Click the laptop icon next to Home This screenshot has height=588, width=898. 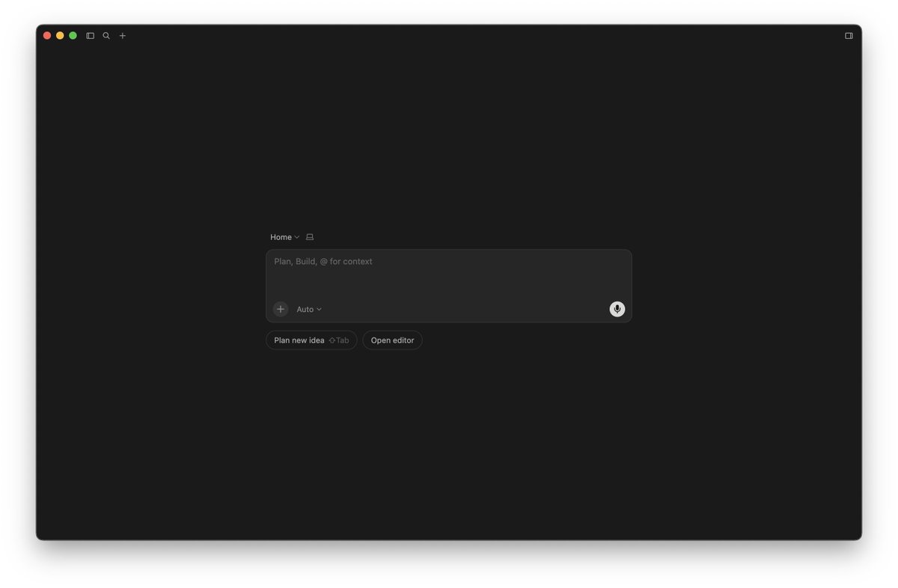coord(310,237)
